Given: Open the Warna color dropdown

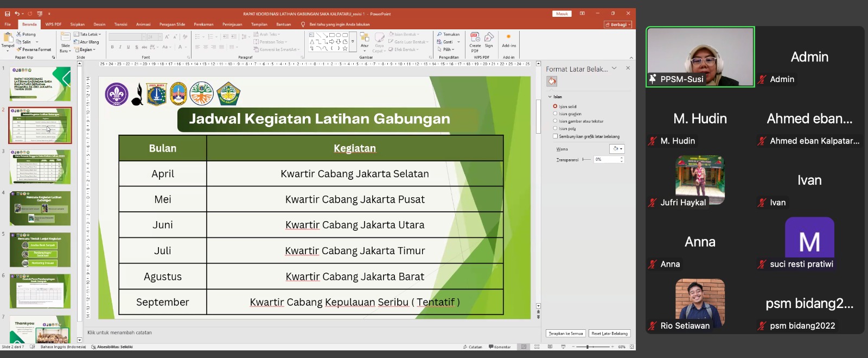Looking at the screenshot, I should pyautogui.click(x=617, y=149).
